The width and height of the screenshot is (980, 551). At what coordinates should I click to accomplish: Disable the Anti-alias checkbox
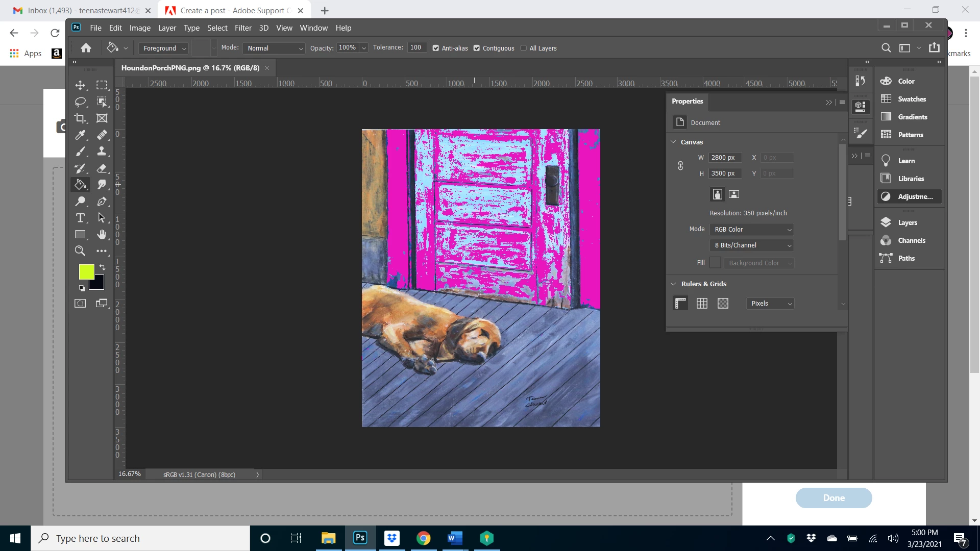click(436, 48)
